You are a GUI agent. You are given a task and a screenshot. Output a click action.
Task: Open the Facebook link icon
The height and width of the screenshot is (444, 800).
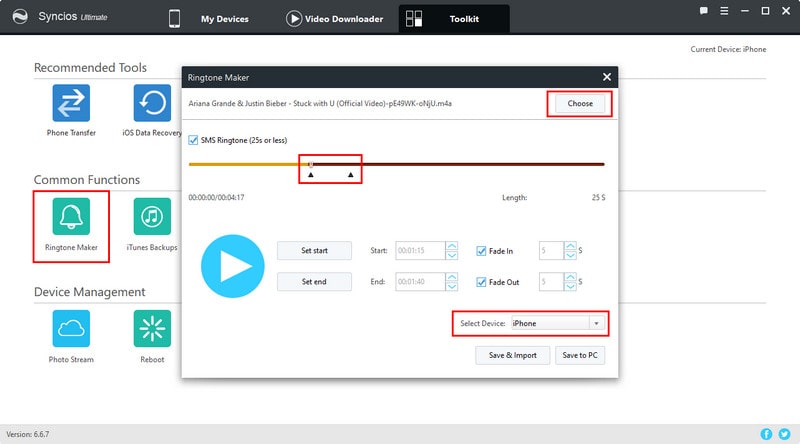766,434
